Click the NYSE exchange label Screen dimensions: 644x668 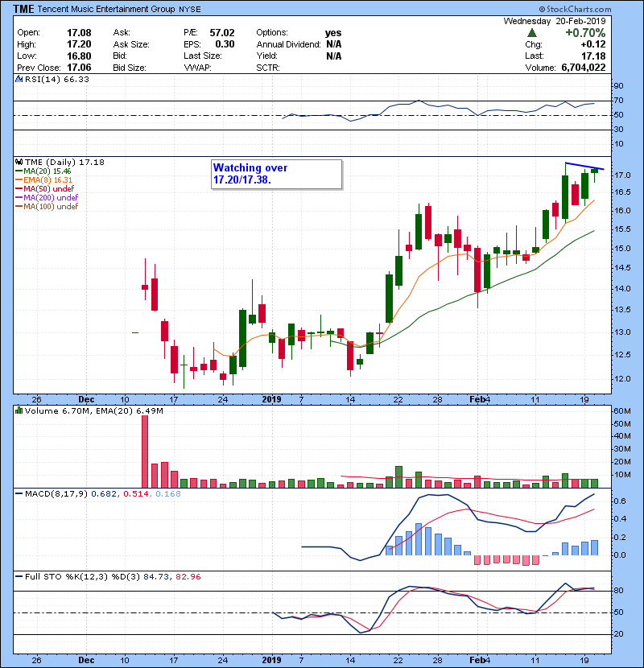pos(190,10)
